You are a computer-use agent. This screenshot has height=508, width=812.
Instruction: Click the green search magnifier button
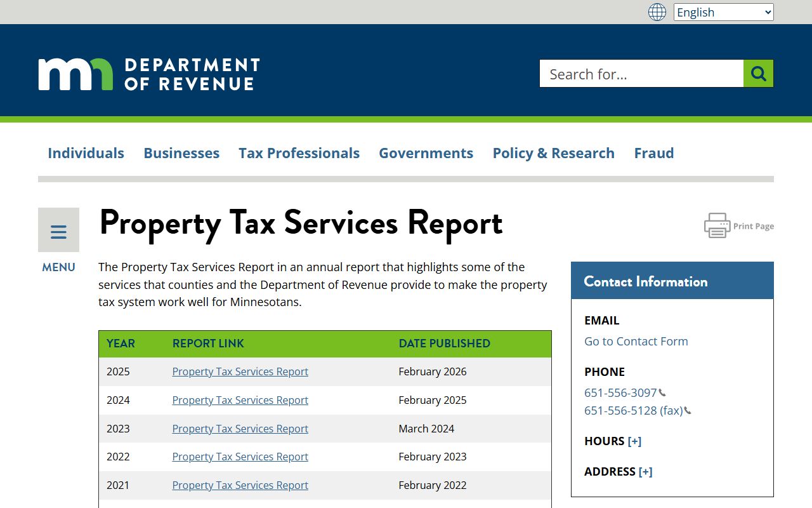click(x=759, y=74)
